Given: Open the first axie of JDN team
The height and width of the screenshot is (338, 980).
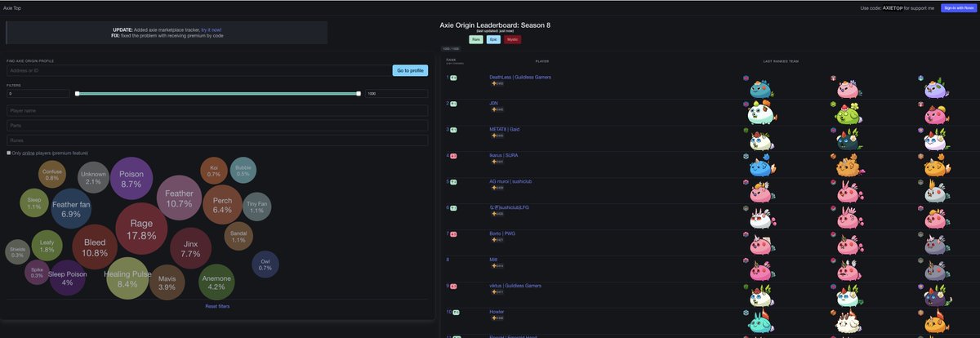Looking at the screenshot, I should tap(760, 113).
